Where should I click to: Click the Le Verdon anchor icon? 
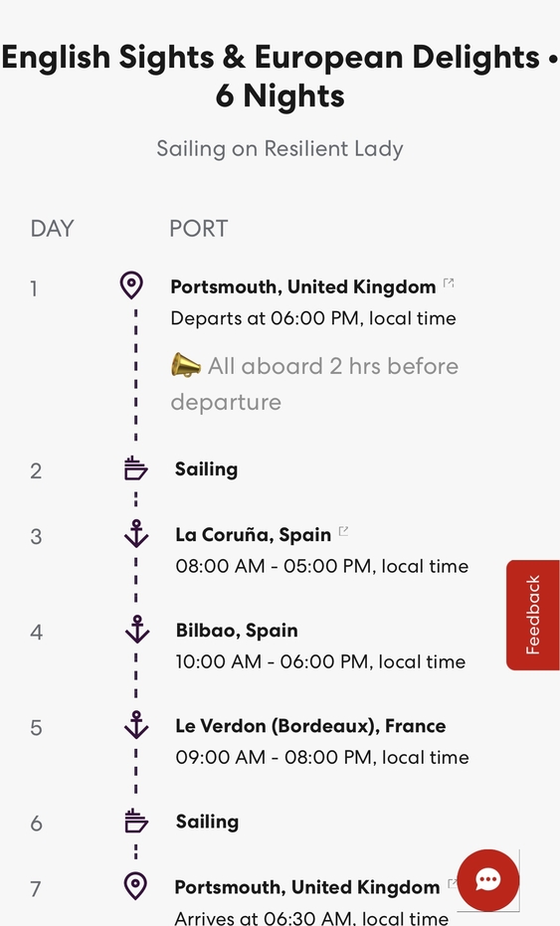point(136,725)
